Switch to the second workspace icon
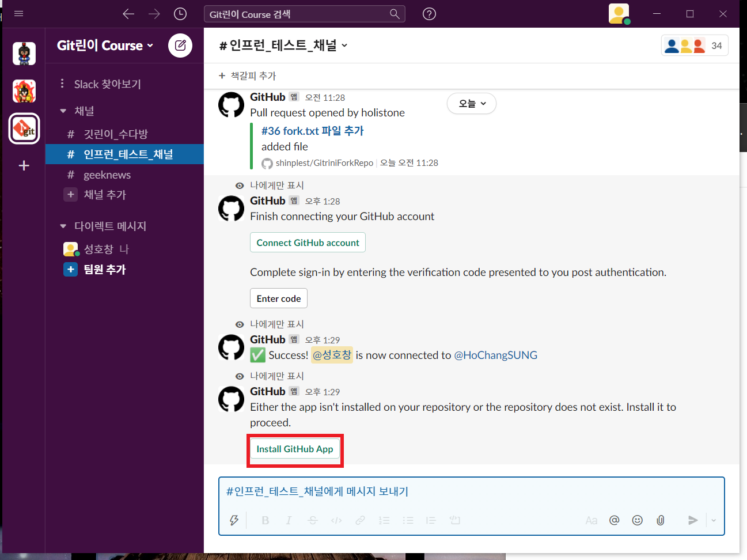 24,91
